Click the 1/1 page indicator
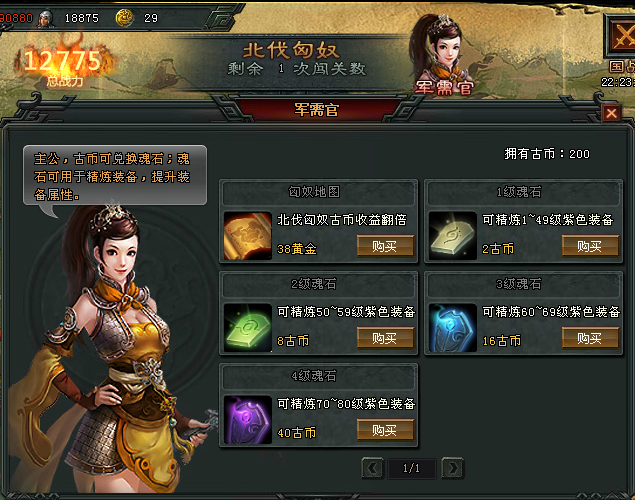The height and width of the screenshot is (500, 635). coord(411,468)
